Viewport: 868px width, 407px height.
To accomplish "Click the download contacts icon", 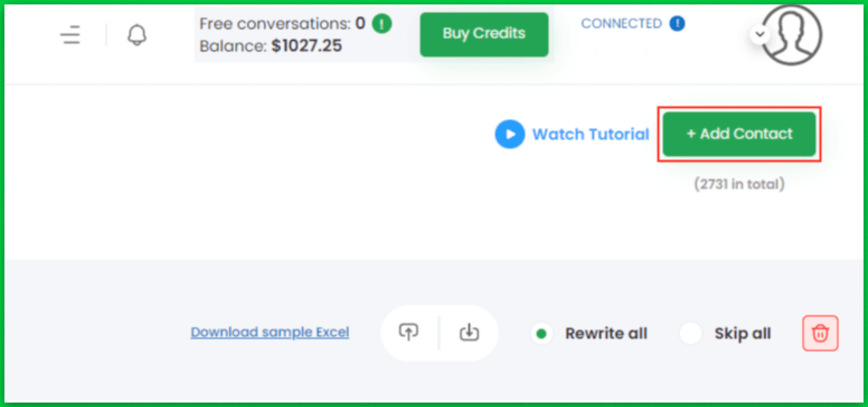I will [469, 333].
